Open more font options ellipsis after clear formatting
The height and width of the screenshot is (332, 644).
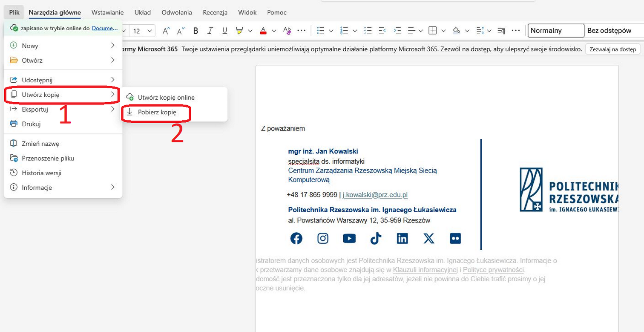pos(302,31)
